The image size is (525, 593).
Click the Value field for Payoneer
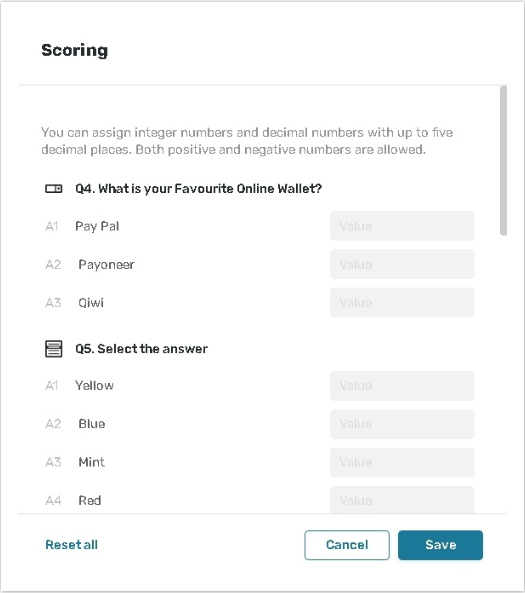(x=402, y=264)
